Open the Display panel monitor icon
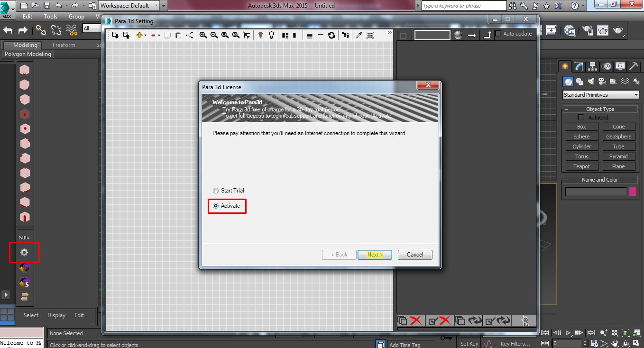This screenshot has height=348, width=644. click(x=620, y=66)
